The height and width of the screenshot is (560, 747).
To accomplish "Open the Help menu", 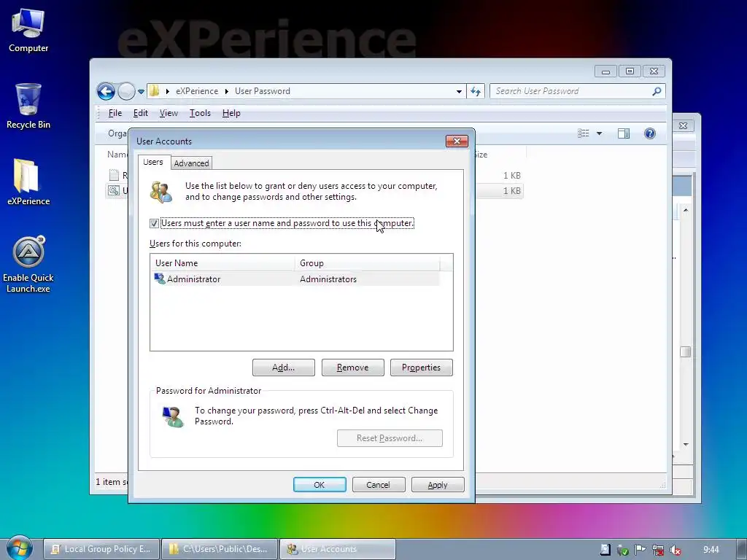I will [231, 113].
